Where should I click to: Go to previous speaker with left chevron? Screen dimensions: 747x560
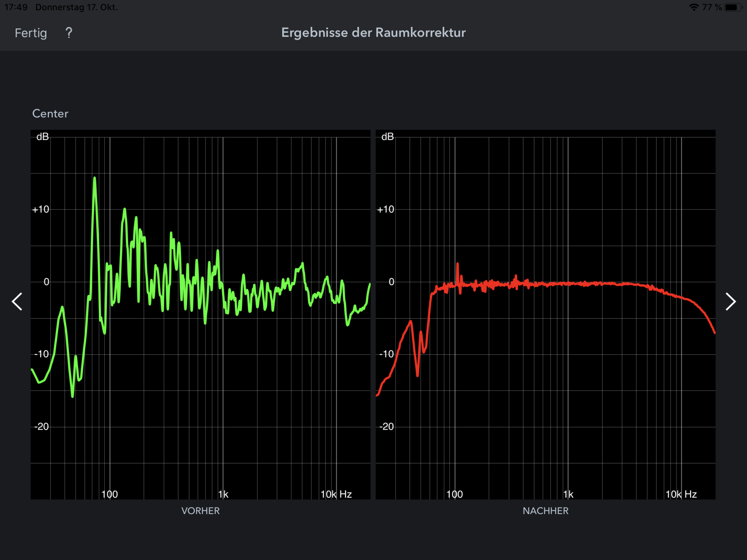17,301
